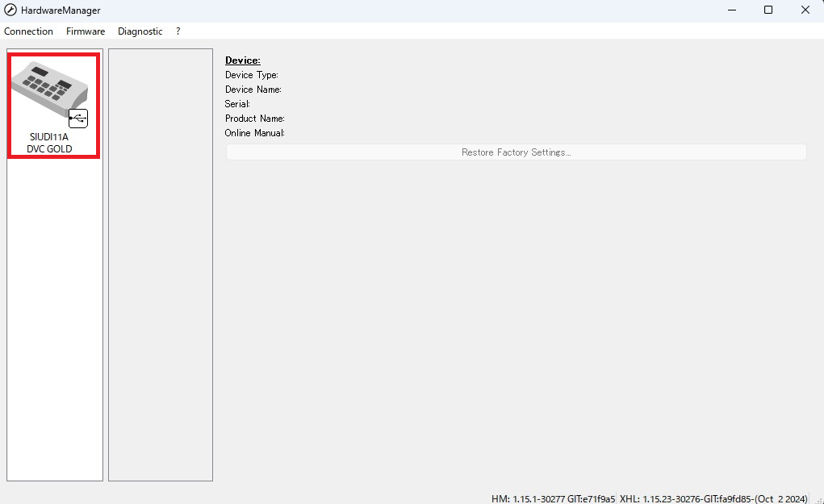The width and height of the screenshot is (824, 504).
Task: Click the SIUDI11A DVC GOLD device label
Action: 49,143
